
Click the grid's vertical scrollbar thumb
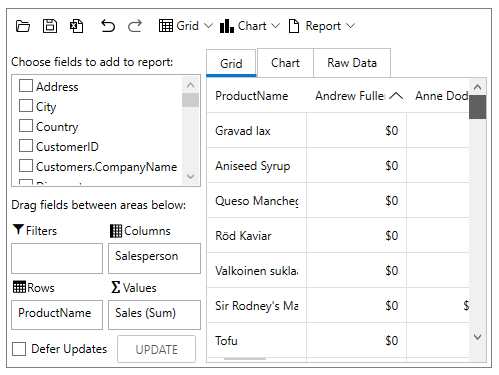(x=477, y=107)
